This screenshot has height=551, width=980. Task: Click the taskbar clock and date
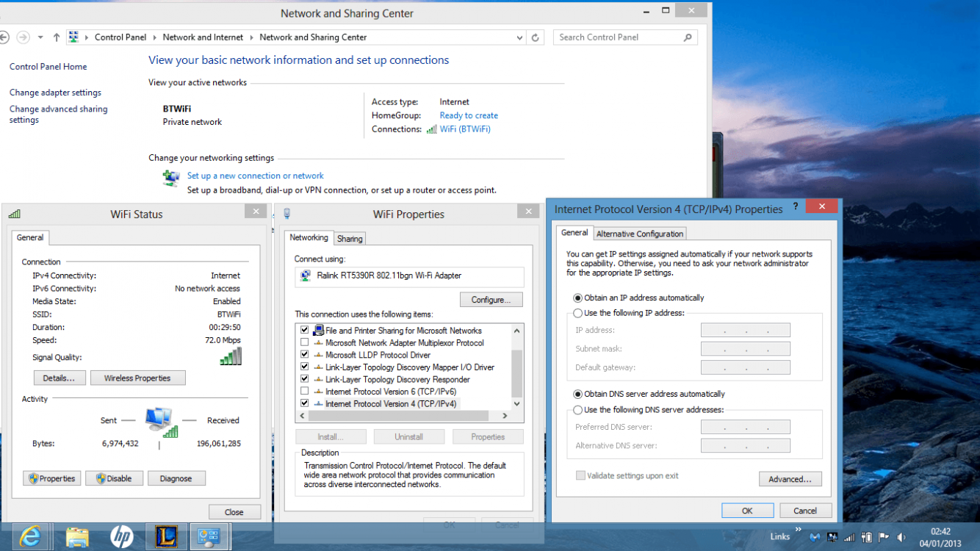[x=940, y=537]
